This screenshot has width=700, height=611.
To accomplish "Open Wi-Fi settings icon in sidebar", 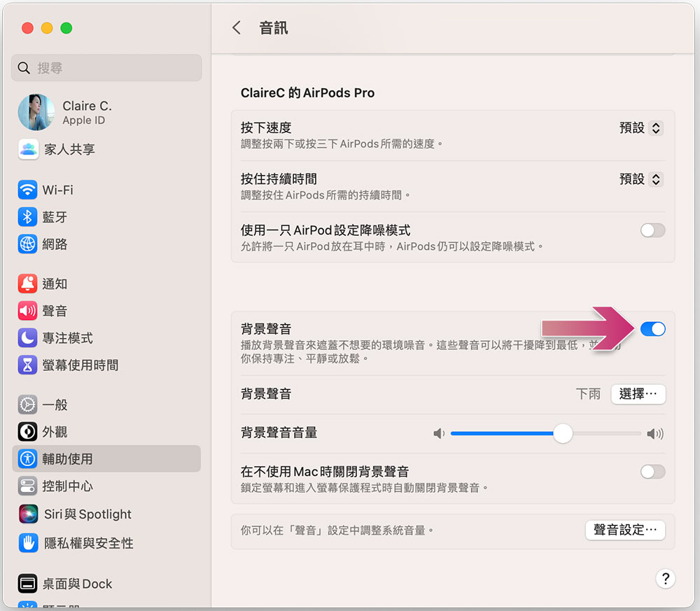I will click(27, 190).
